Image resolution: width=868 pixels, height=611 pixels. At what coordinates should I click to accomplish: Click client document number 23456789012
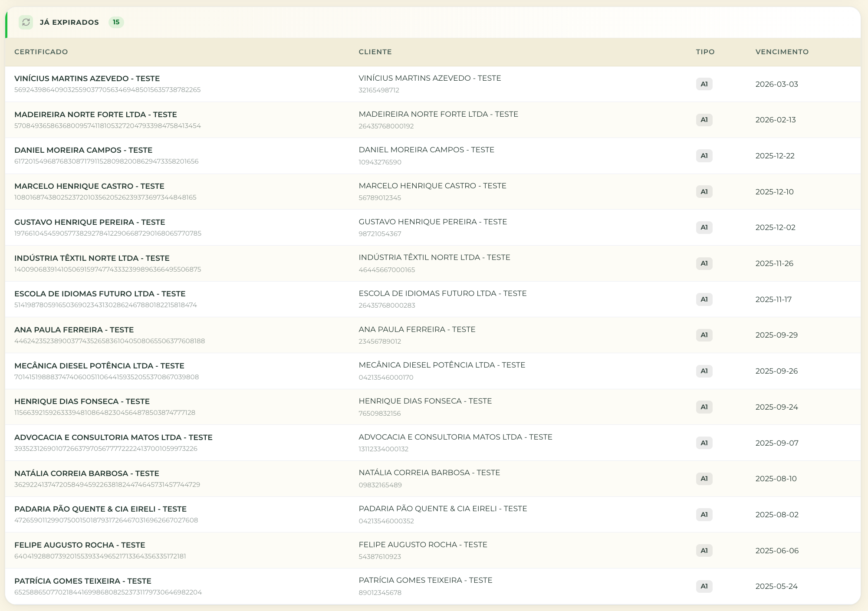click(380, 342)
